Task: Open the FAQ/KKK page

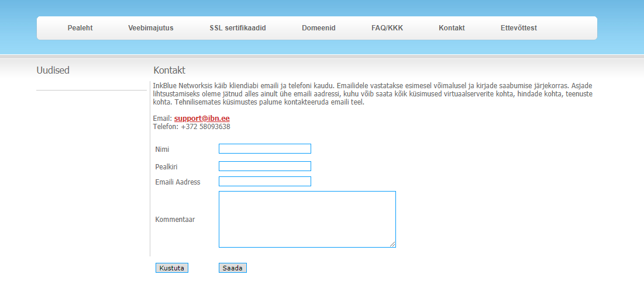Action: [387, 28]
